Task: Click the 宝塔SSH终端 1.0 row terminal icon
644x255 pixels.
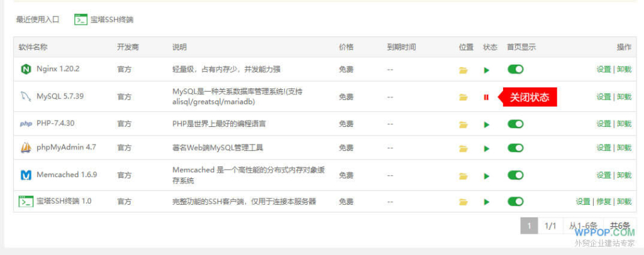Action: (x=26, y=201)
